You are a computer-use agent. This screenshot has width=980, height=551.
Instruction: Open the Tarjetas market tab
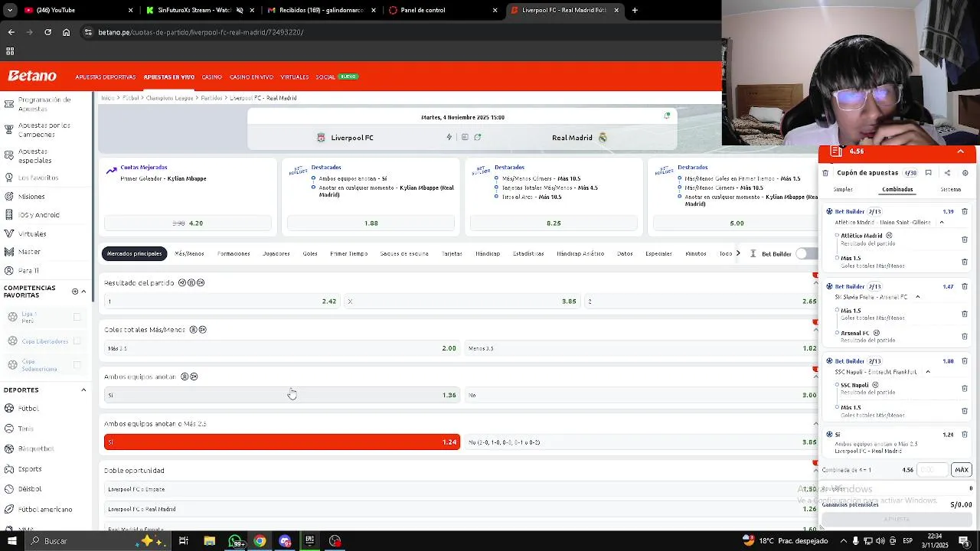click(452, 253)
